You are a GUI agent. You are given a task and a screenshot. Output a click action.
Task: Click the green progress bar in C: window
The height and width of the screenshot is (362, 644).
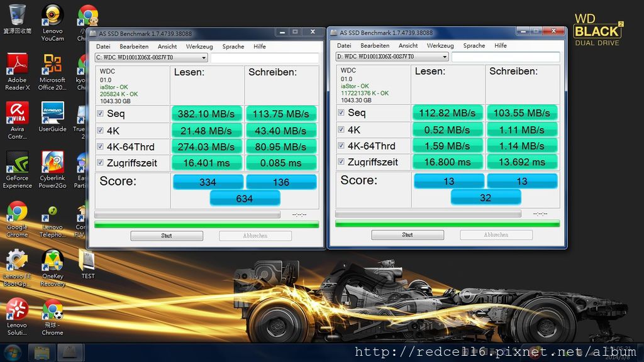[206, 224]
